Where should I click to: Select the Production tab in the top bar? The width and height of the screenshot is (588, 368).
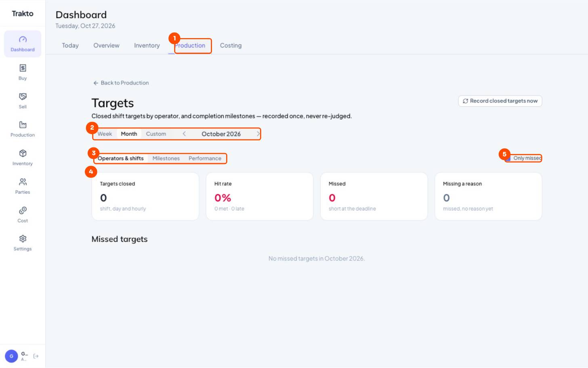coord(190,46)
